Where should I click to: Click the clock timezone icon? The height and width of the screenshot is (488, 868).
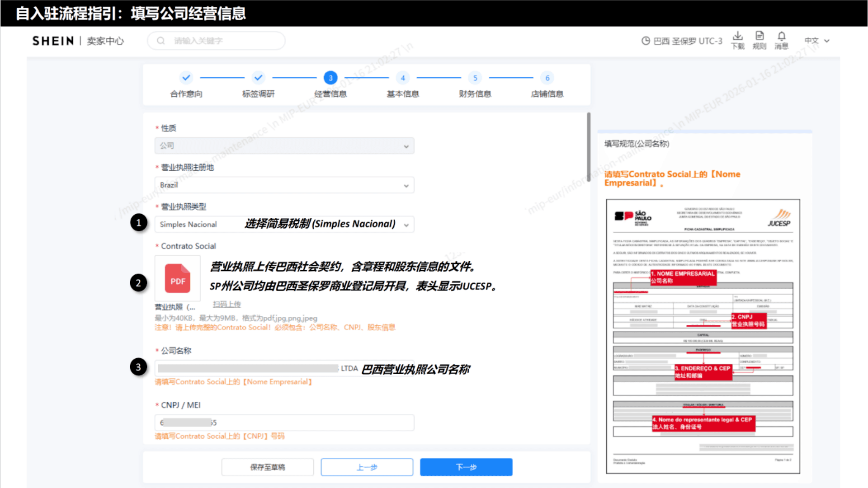646,41
